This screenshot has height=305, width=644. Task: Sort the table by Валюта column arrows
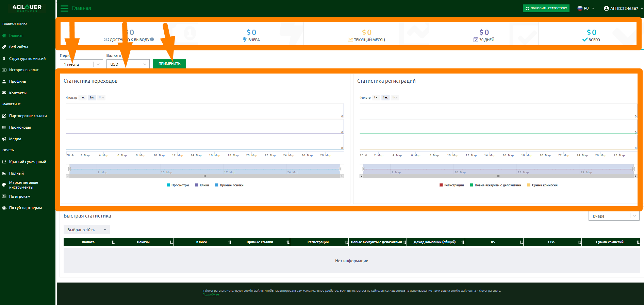(113, 242)
